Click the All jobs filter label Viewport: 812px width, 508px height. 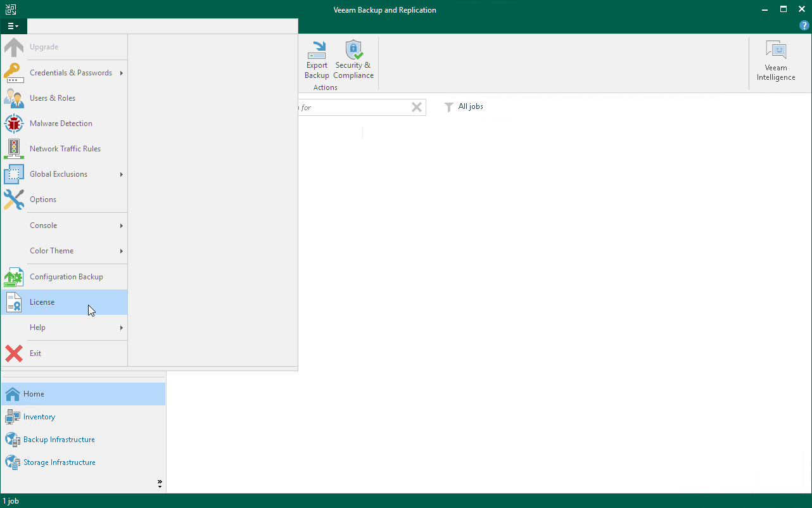tap(471, 106)
